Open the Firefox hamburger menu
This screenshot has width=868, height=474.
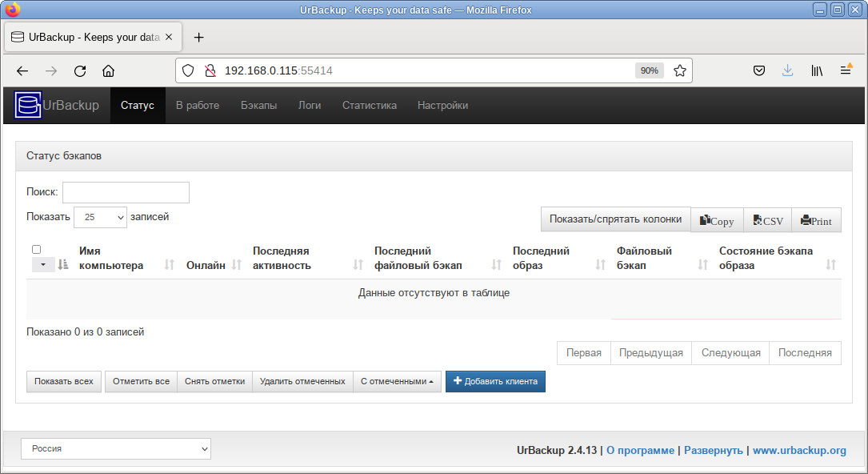(846, 70)
